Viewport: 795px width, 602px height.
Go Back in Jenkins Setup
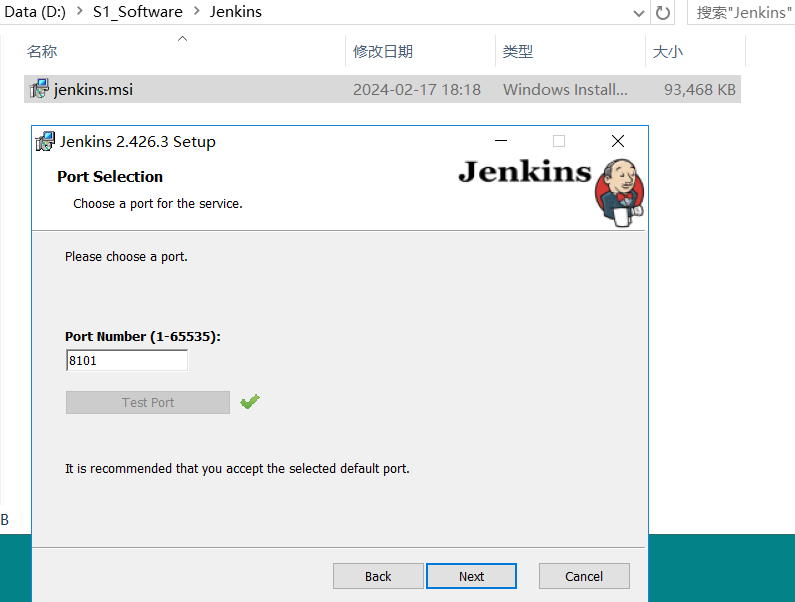tap(378, 576)
